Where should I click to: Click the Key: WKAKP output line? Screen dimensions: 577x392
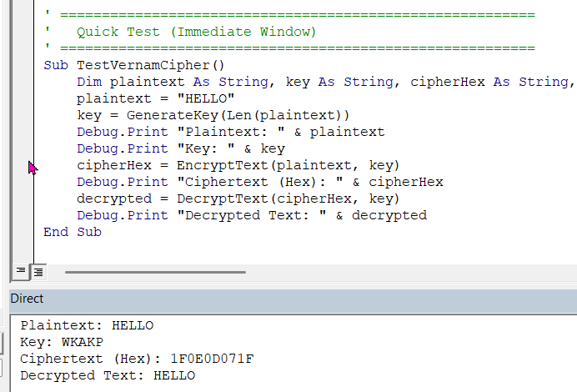point(62,342)
